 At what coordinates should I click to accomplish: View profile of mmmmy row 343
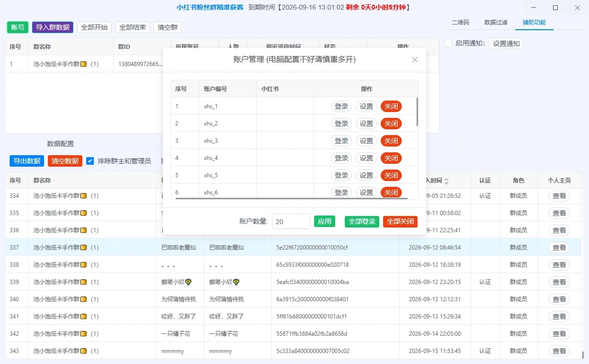[x=559, y=351]
